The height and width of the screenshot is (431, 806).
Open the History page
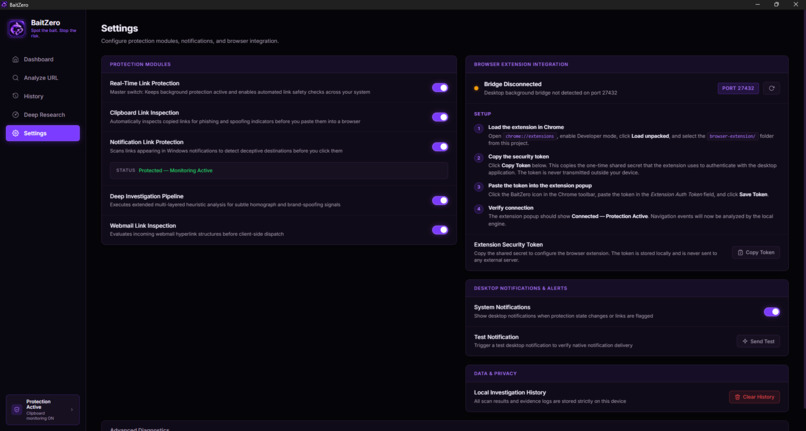click(x=43, y=96)
